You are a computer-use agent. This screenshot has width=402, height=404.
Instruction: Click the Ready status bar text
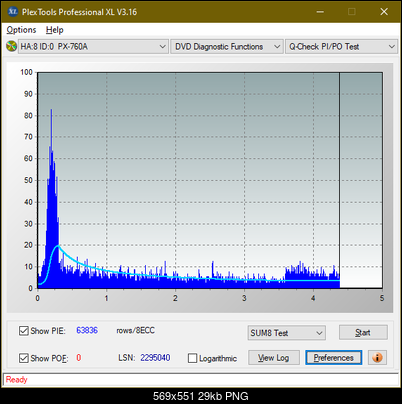click(x=16, y=379)
